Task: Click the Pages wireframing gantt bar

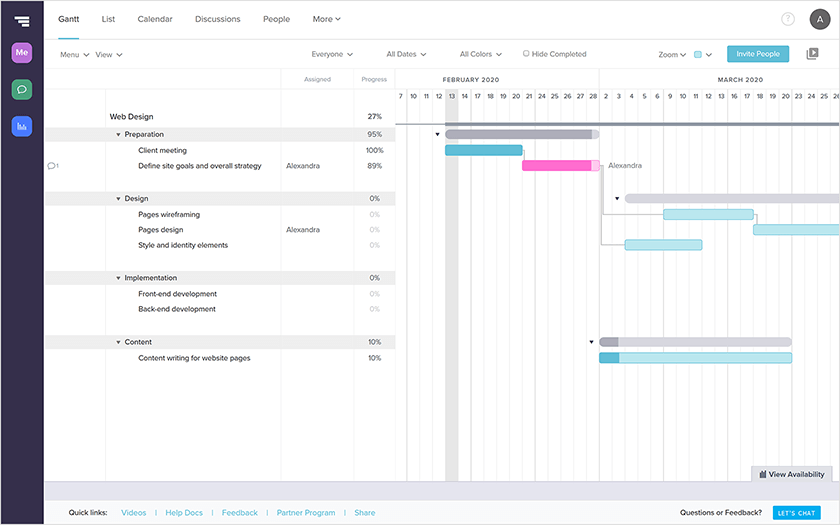Action: (708, 214)
